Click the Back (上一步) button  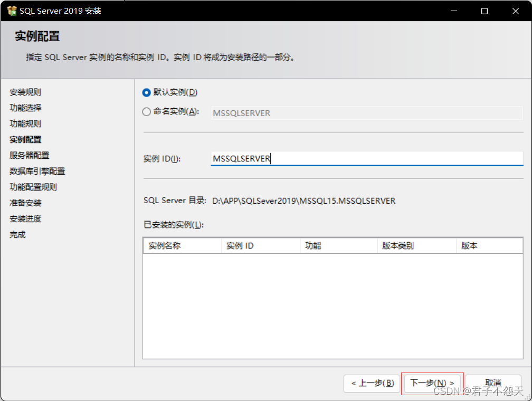click(x=372, y=384)
